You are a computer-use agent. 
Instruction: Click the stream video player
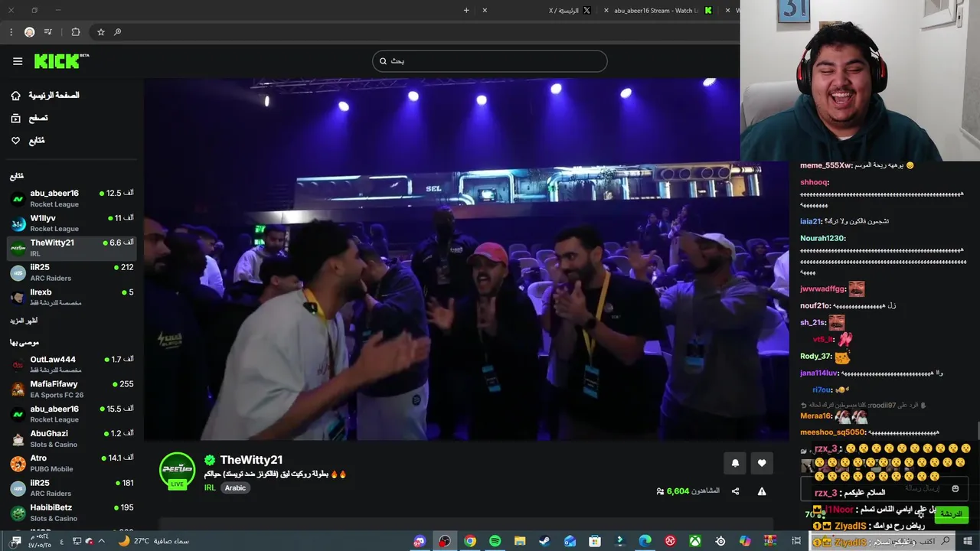[x=466, y=259]
